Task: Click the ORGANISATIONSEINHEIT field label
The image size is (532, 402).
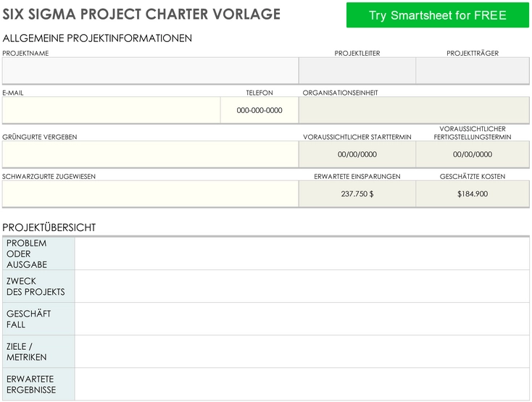Action: 341,93
